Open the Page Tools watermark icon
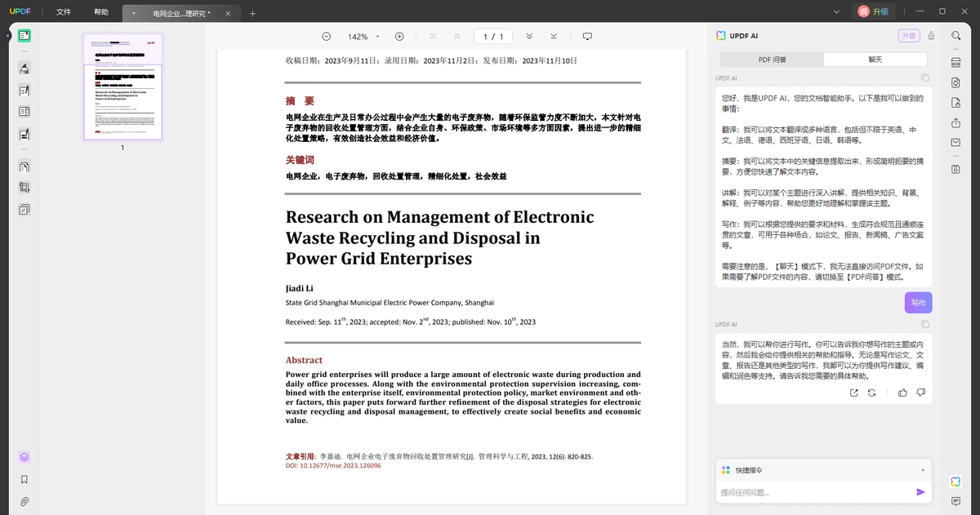The height and width of the screenshot is (515, 980). click(24, 210)
